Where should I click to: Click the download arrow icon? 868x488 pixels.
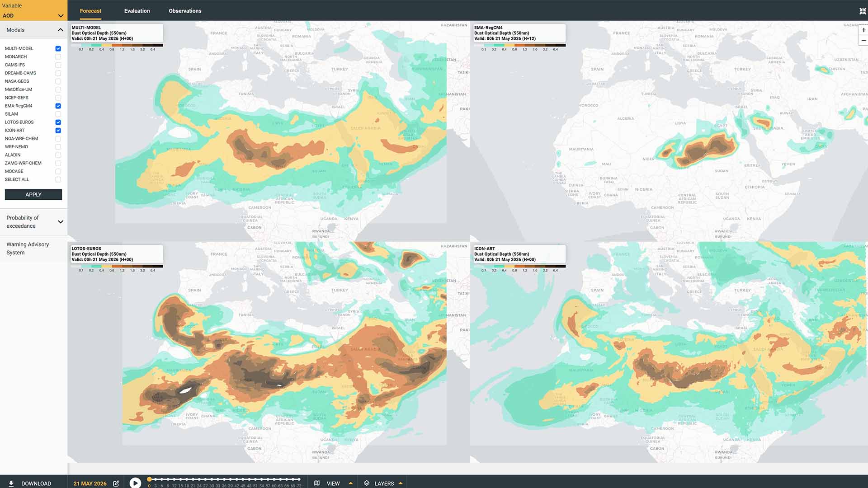pyautogui.click(x=11, y=483)
